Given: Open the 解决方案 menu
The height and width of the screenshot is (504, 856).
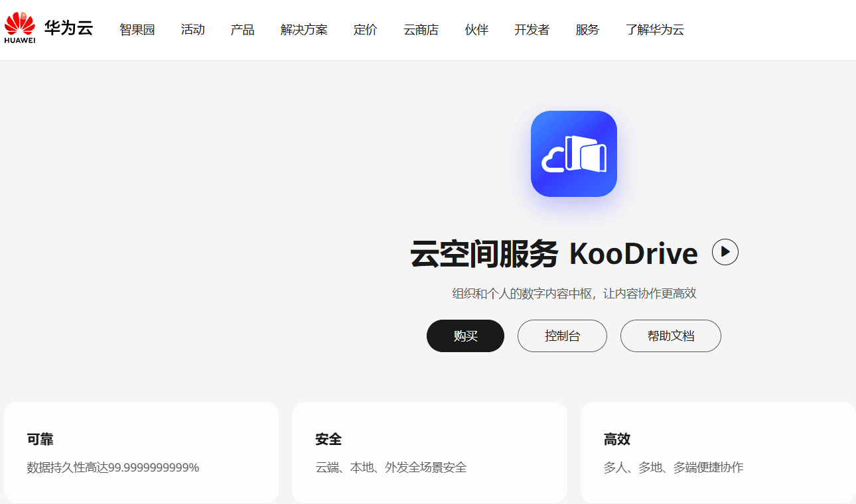Looking at the screenshot, I should tap(304, 30).
